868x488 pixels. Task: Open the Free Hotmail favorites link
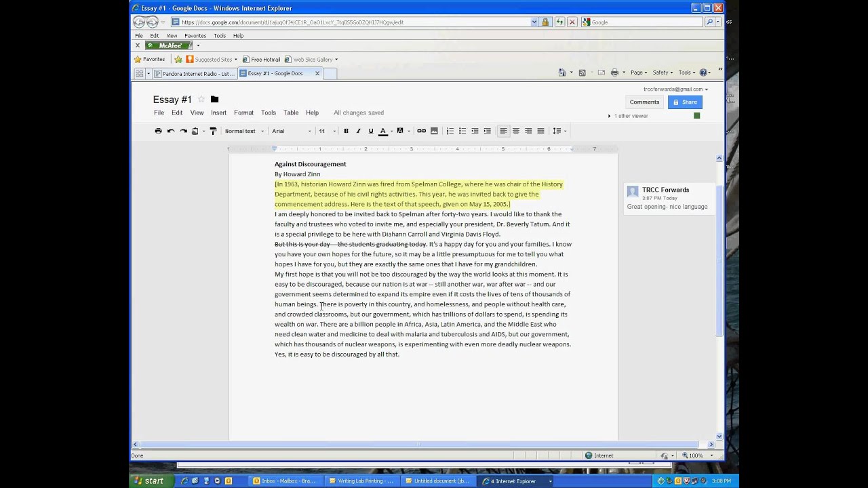[262, 59]
